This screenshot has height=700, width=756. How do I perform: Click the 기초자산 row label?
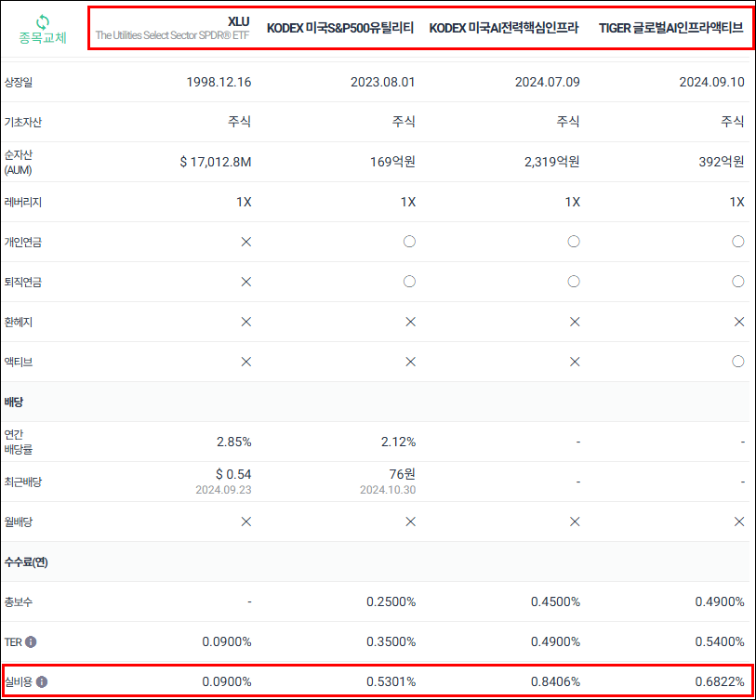(22, 123)
